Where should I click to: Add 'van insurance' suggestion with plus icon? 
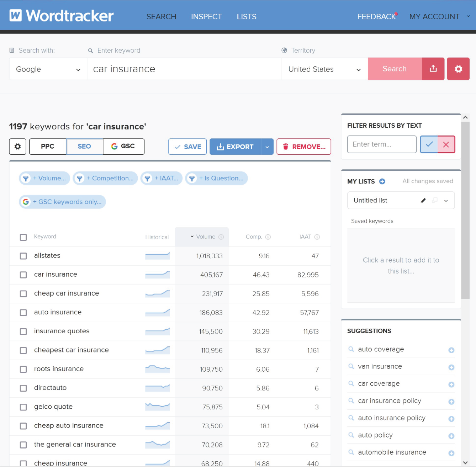pyautogui.click(x=451, y=367)
